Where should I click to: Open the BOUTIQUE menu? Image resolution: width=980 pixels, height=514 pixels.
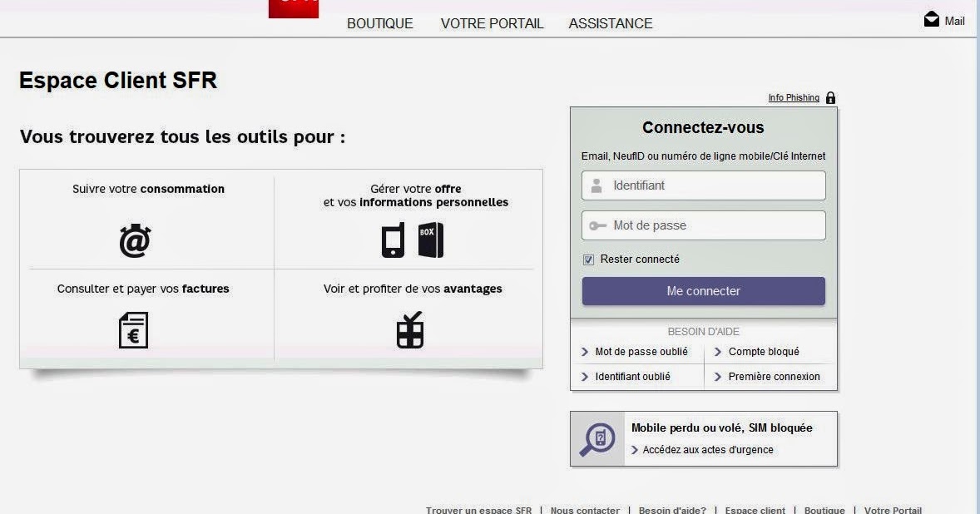380,24
